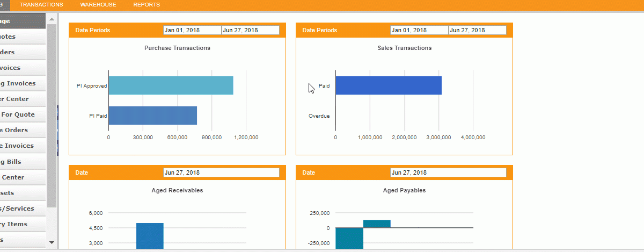Click the negative bar in Aged Payables chart
This screenshot has width=644, height=252.
point(349,239)
